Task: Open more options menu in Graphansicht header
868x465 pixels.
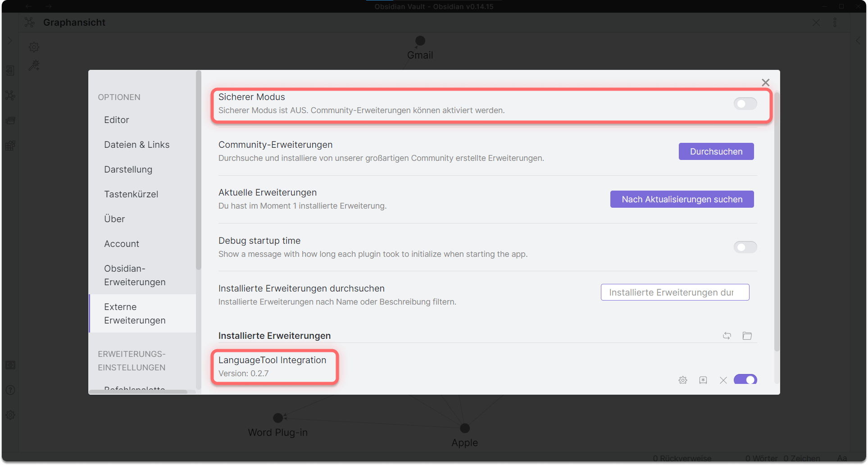Action: [x=835, y=23]
